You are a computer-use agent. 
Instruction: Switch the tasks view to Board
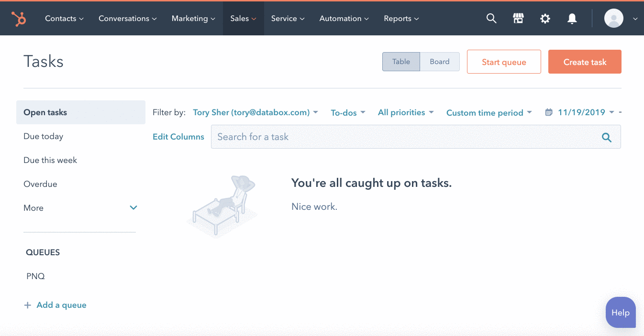(439, 61)
